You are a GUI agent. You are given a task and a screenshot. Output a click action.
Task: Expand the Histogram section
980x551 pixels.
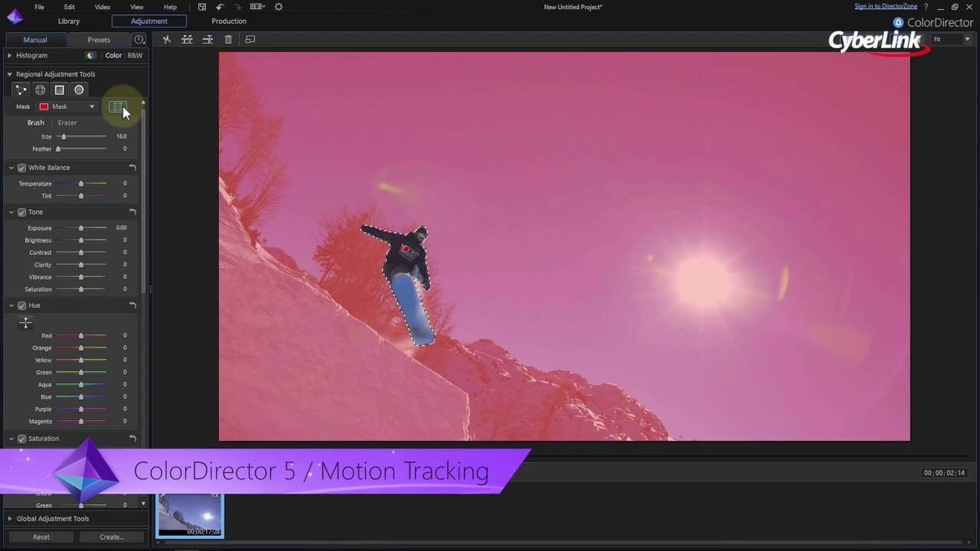[x=10, y=55]
